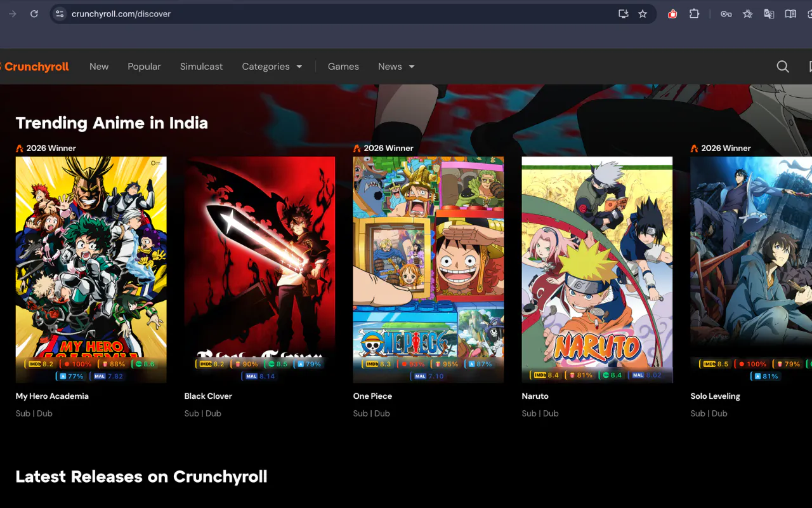Open the password manager key icon
This screenshot has width=812, height=508.
[x=726, y=14]
